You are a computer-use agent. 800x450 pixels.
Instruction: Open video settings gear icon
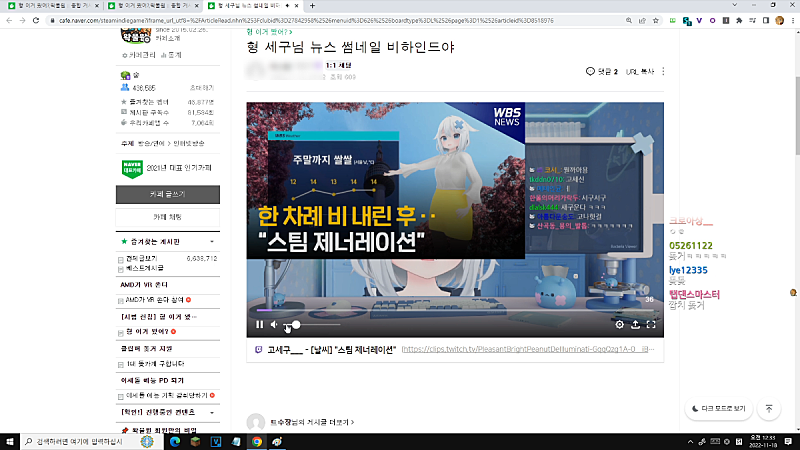(x=619, y=324)
